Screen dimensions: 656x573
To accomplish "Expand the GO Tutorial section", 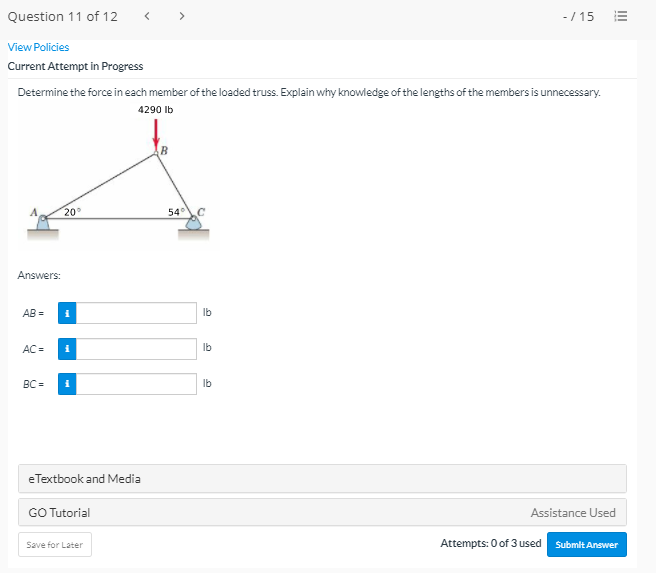I will click(x=322, y=512).
